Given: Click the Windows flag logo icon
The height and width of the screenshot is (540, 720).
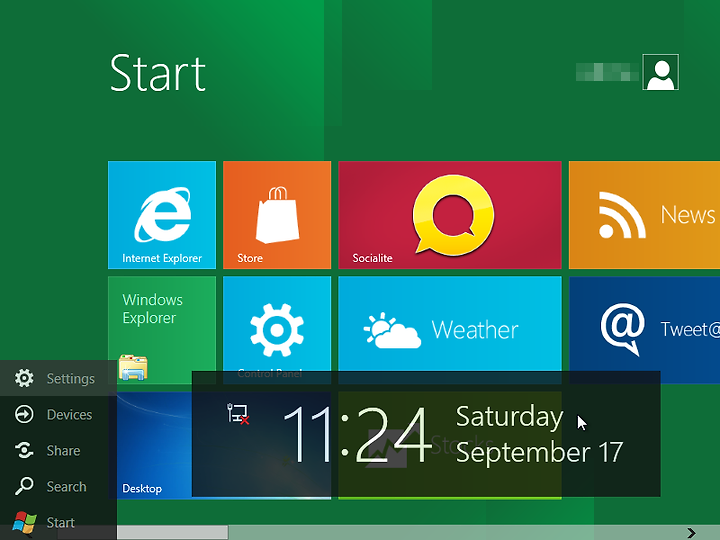Looking at the screenshot, I should 24,523.
